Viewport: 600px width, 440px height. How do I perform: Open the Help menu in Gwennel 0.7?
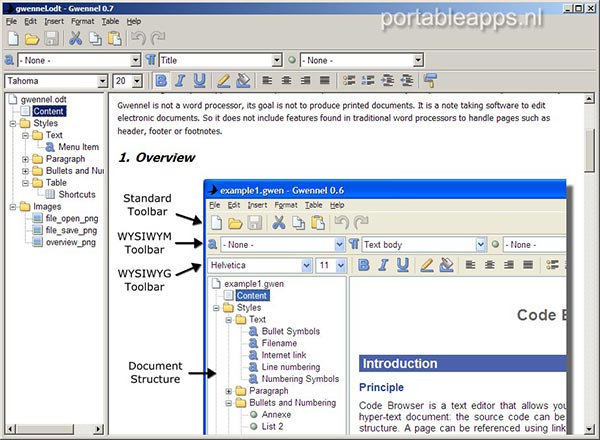point(134,21)
